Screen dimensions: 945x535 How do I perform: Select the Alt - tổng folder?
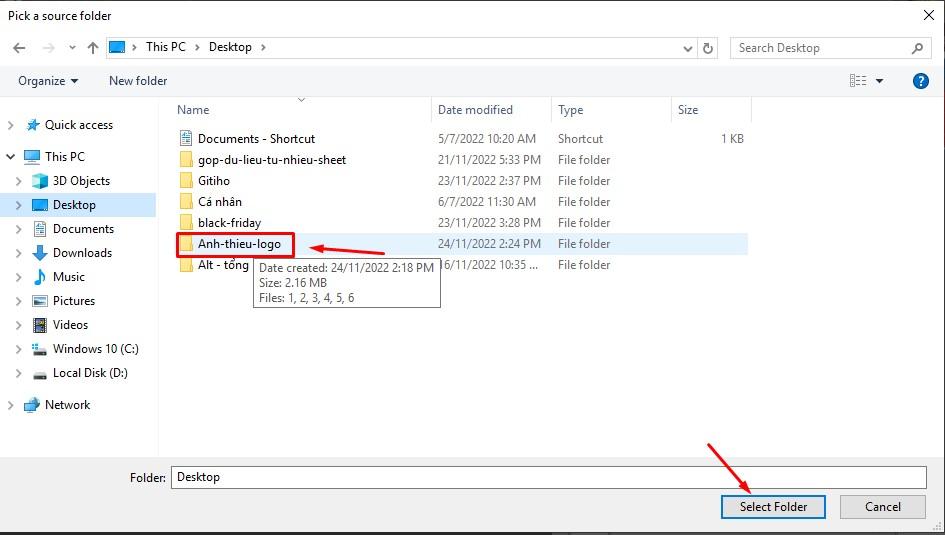click(x=223, y=265)
